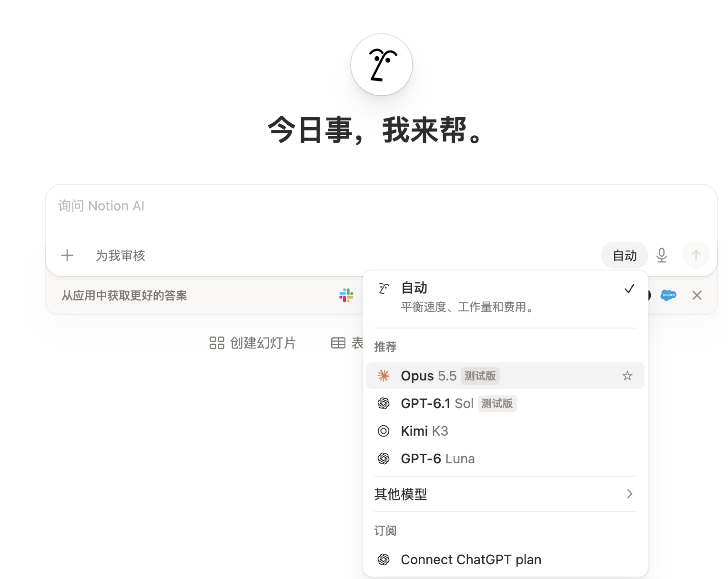The width and height of the screenshot is (728, 579).
Task: Click the Slack app icon
Action: 346,295
